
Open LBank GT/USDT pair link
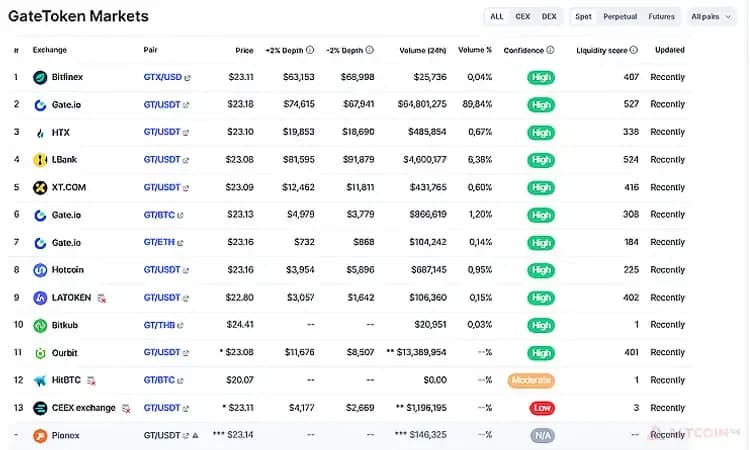click(162, 160)
